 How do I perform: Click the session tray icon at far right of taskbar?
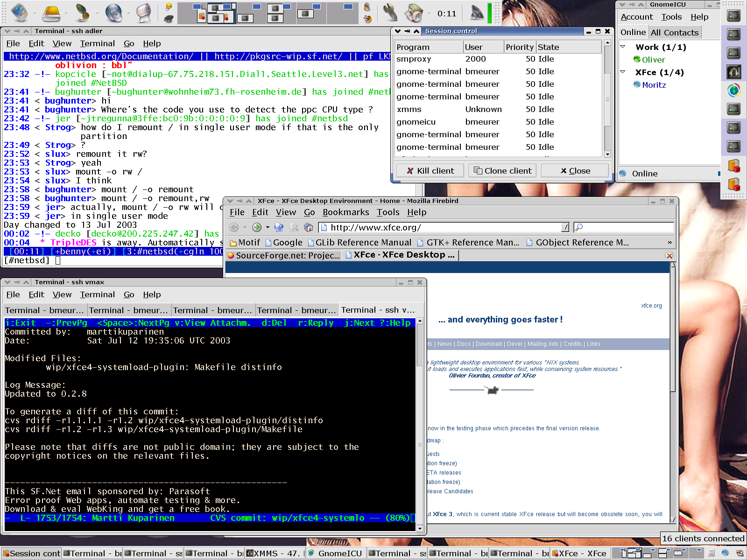[740, 553]
